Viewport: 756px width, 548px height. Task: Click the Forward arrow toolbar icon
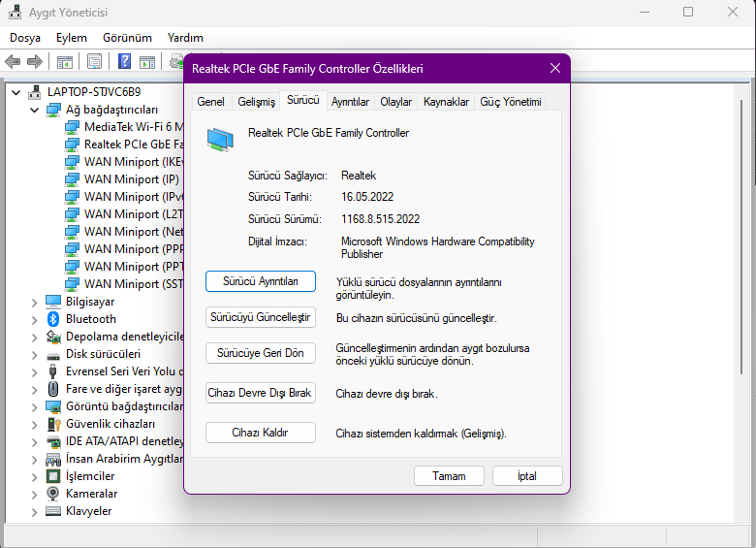(x=35, y=62)
